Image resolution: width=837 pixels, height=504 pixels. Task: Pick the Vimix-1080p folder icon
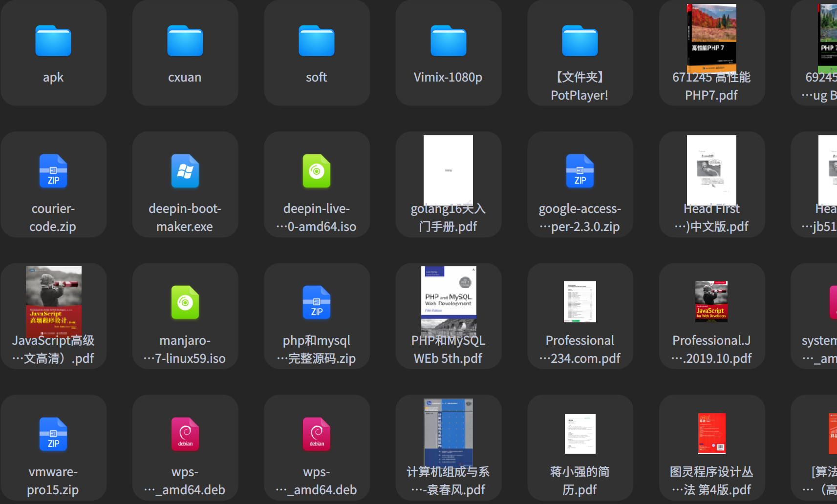pos(449,41)
